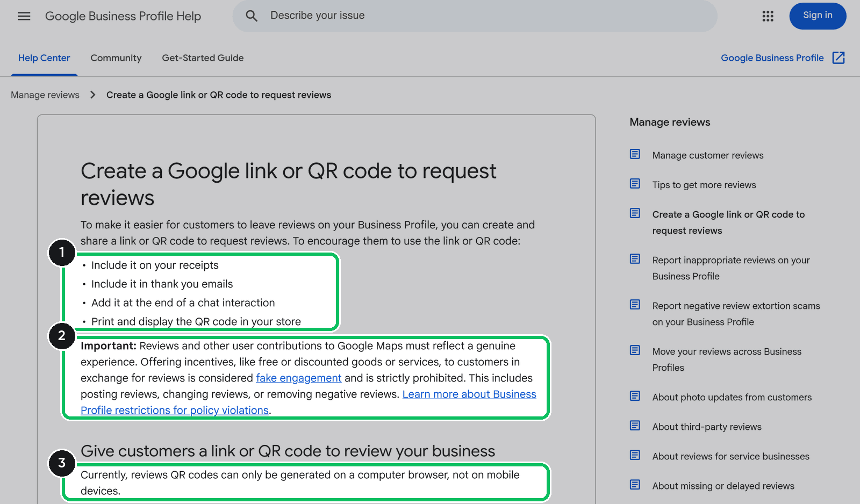Open Report negative review extortion scams article

(736, 314)
